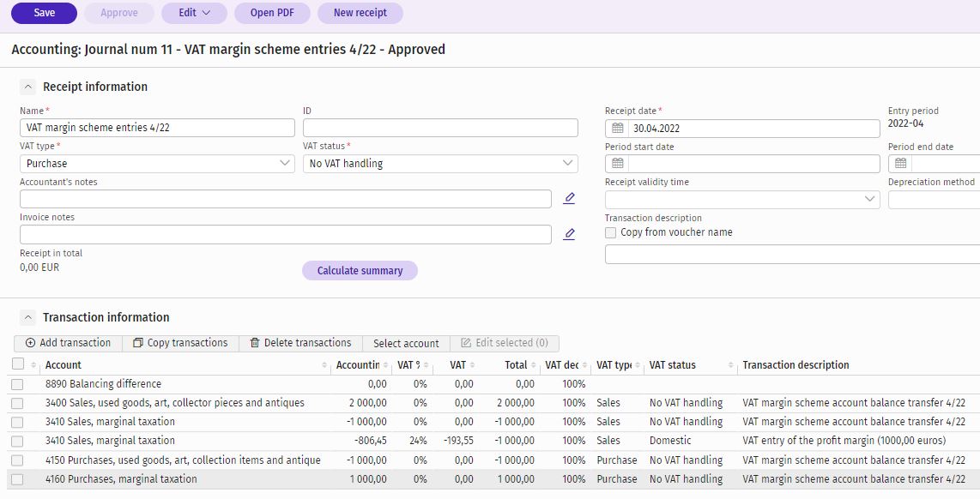Toggle the select-all transactions checkbox

pyautogui.click(x=18, y=364)
